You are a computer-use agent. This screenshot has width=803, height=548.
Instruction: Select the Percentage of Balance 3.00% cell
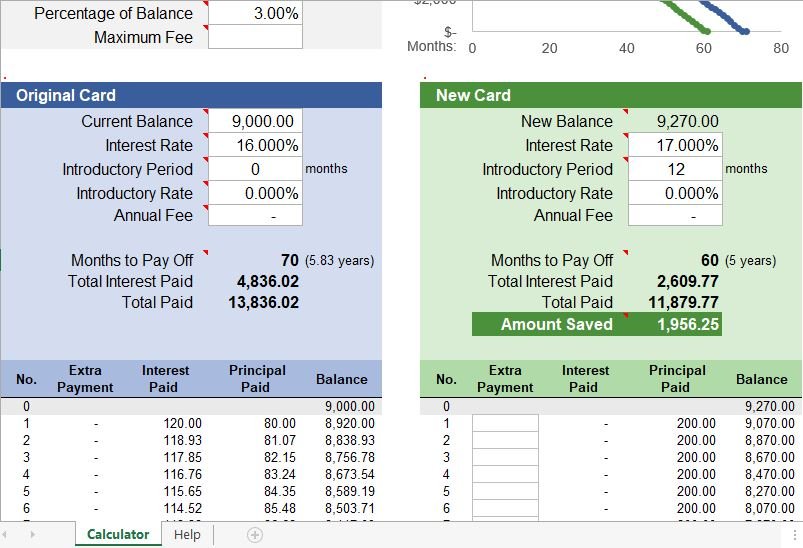[x=255, y=13]
